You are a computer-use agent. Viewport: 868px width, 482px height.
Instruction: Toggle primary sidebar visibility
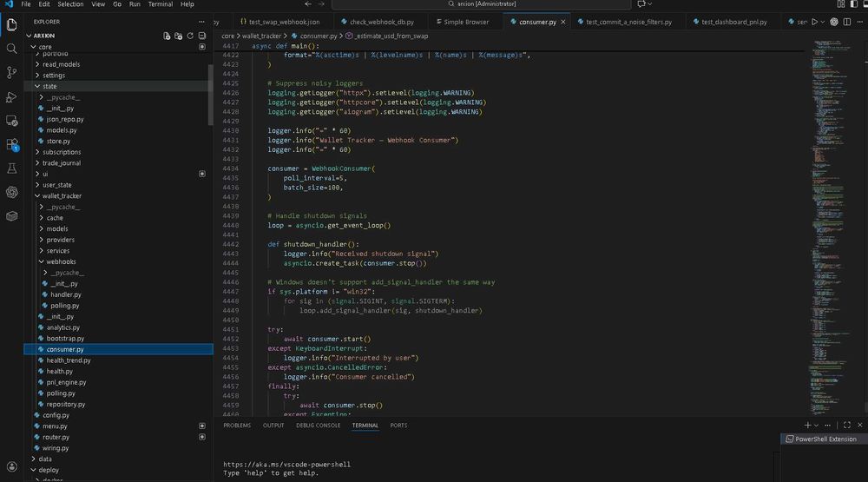853,3
